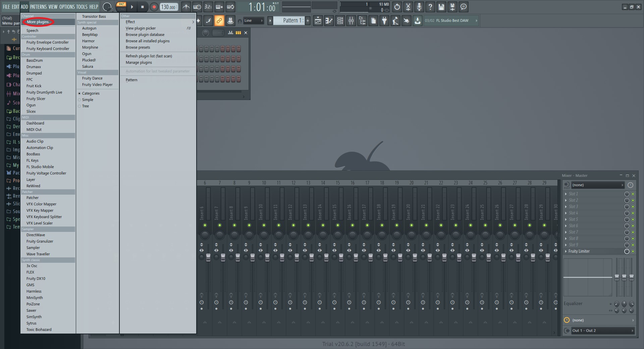
Task: Open the Line snap dropdown
Action: [253, 20]
